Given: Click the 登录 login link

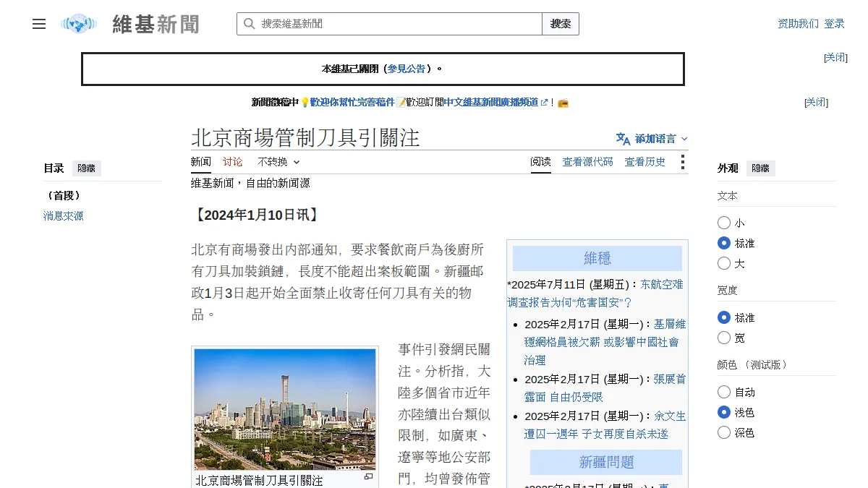Looking at the screenshot, I should pyautogui.click(x=835, y=24).
